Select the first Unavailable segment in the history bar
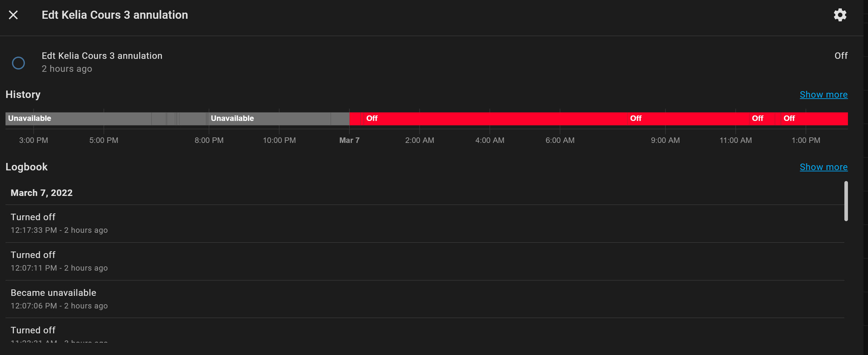Screen dimensions: 868x355 point(78,119)
